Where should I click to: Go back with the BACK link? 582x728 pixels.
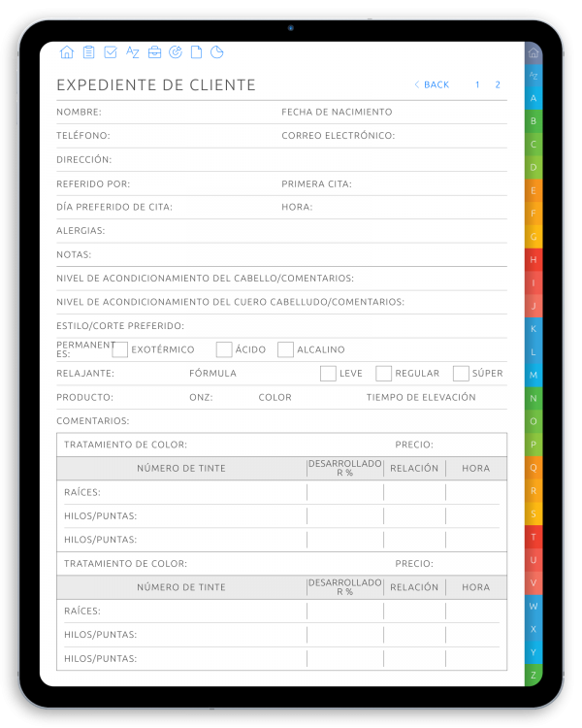[x=432, y=84]
